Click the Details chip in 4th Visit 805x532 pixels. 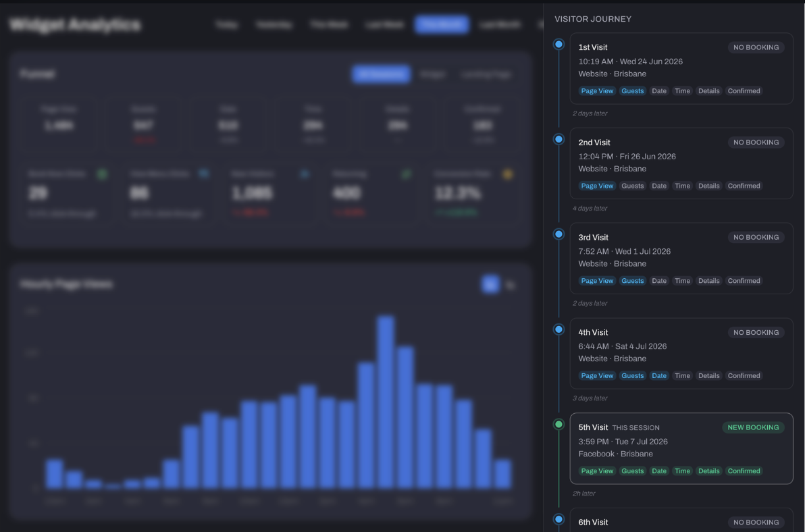(x=709, y=375)
